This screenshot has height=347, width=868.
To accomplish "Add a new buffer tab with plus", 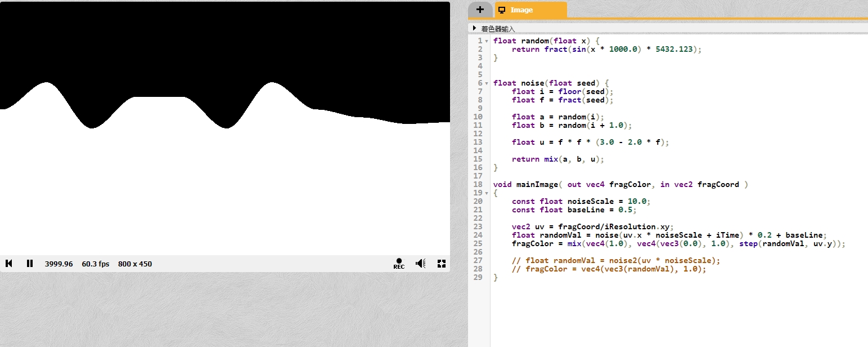I will click(480, 10).
